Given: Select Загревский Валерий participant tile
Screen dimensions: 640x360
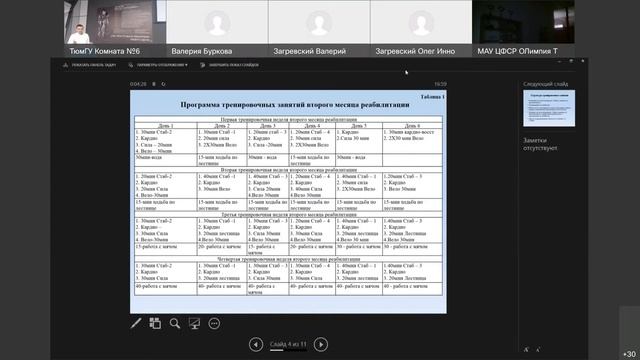Looking at the screenshot, I should [319, 28].
